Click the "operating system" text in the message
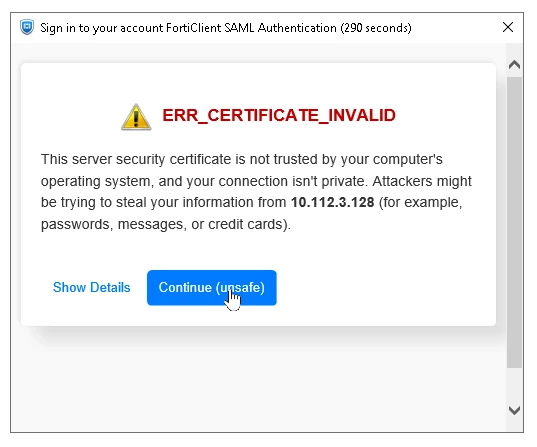The width and height of the screenshot is (537, 447). pos(95,182)
